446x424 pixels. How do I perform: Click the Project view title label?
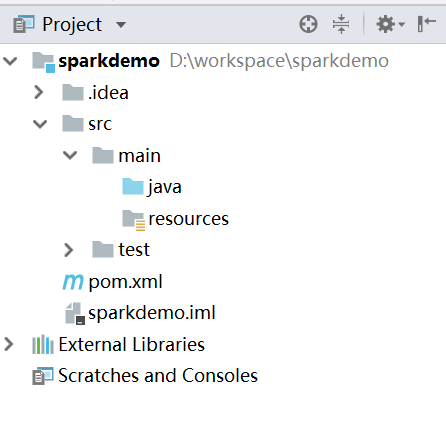pyautogui.click(x=72, y=25)
